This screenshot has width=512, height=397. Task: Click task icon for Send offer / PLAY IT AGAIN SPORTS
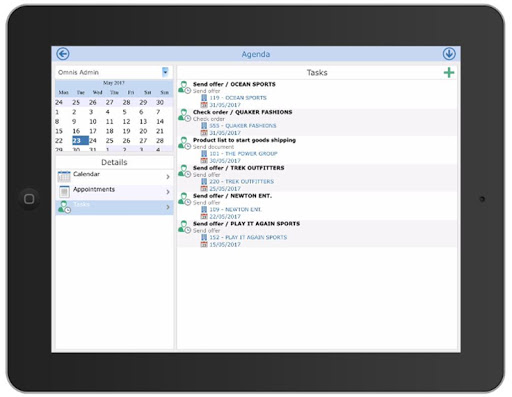184,227
